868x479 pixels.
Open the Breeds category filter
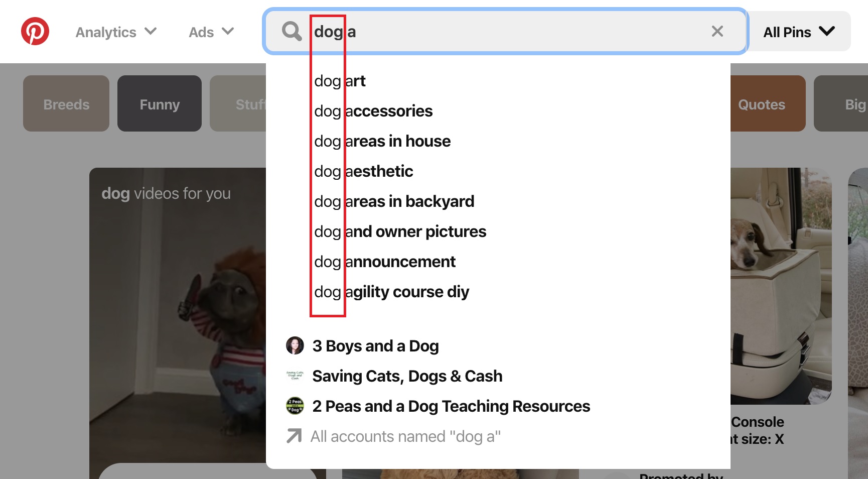tap(66, 103)
